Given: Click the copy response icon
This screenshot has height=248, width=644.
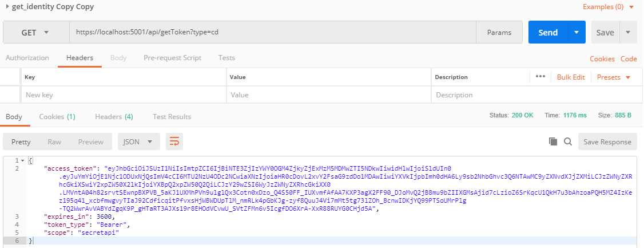Looking at the screenshot, I should pos(553,141).
